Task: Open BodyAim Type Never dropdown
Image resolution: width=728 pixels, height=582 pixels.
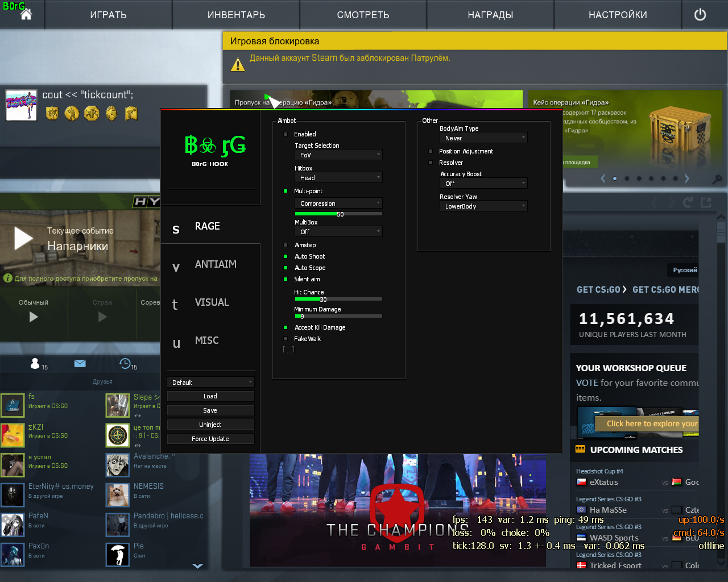Action: click(x=483, y=138)
